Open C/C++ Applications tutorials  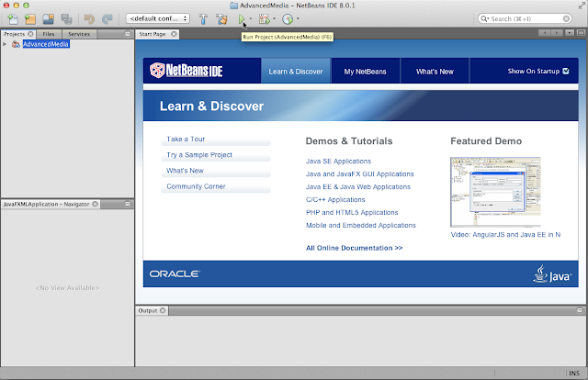click(x=335, y=199)
